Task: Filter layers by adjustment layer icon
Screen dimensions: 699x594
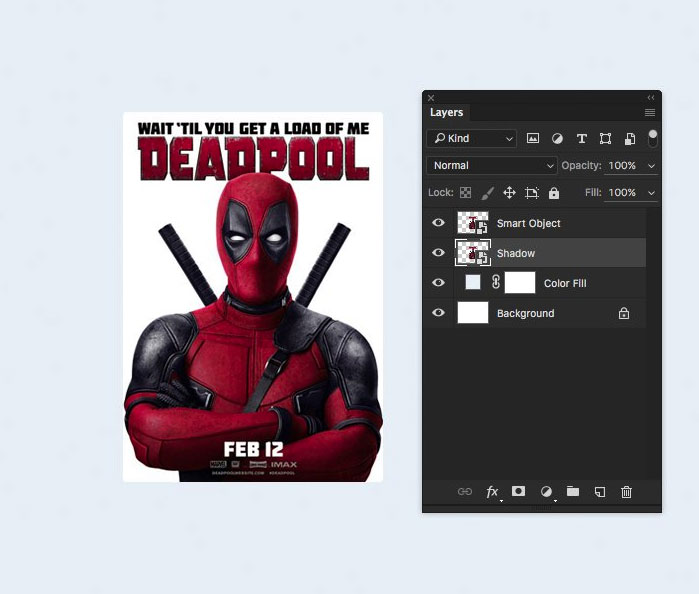Action: coord(557,139)
